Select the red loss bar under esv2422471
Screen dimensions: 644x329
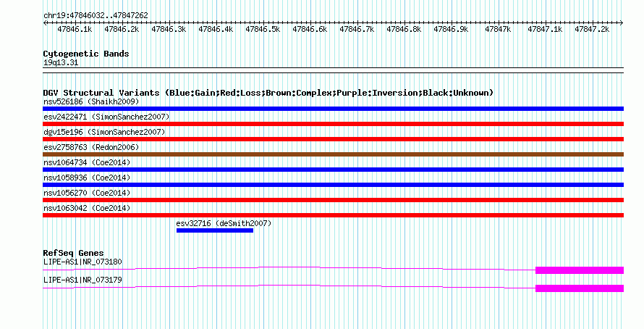pos(333,124)
